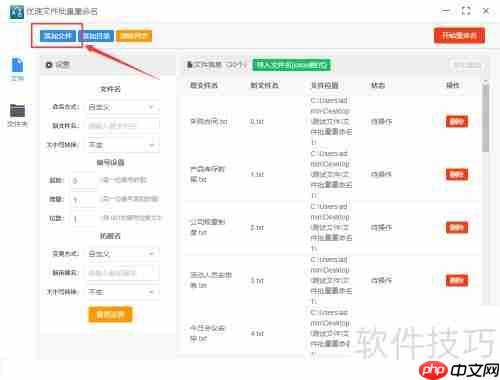This screenshot has height=380, width=500.
Task: Maximize the window using the title bar button
Action: coord(466,11)
